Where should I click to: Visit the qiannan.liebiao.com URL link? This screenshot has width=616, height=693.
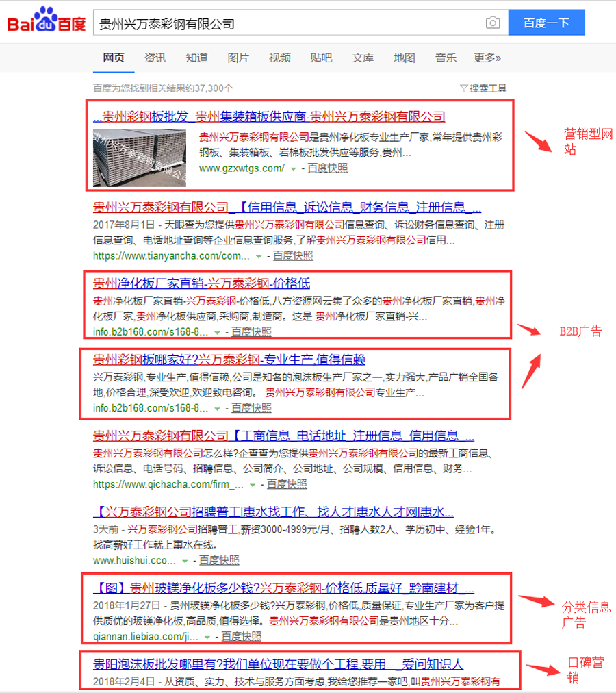146,637
